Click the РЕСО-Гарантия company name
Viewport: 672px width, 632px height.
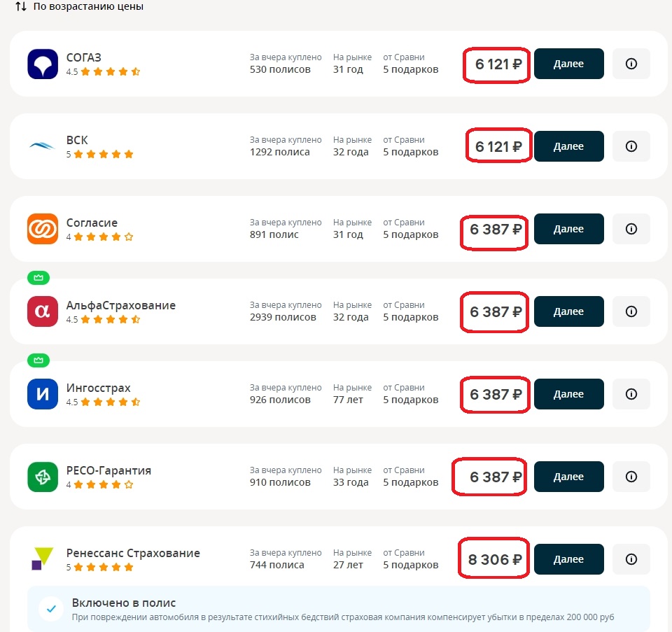(x=108, y=470)
